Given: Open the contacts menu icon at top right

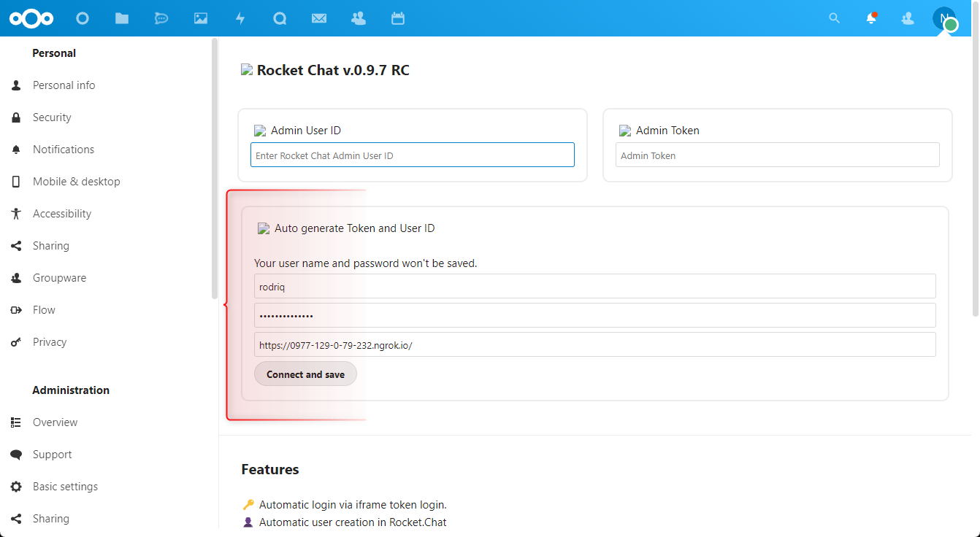Looking at the screenshot, I should pos(908,18).
